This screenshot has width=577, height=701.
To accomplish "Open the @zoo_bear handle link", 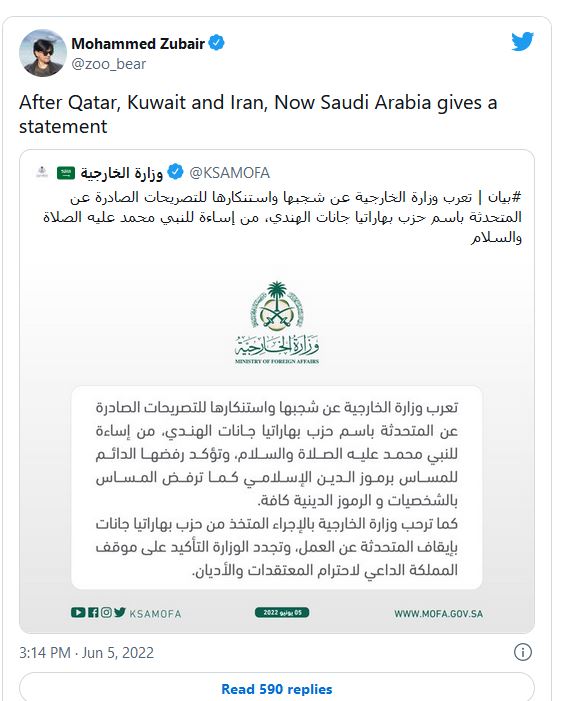I will tap(109, 64).
